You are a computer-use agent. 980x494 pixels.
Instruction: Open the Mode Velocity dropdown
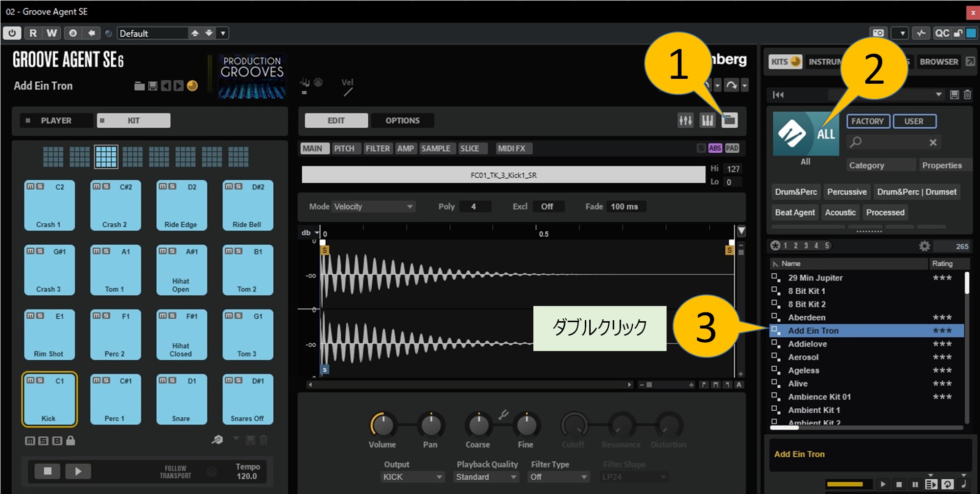coord(373,207)
